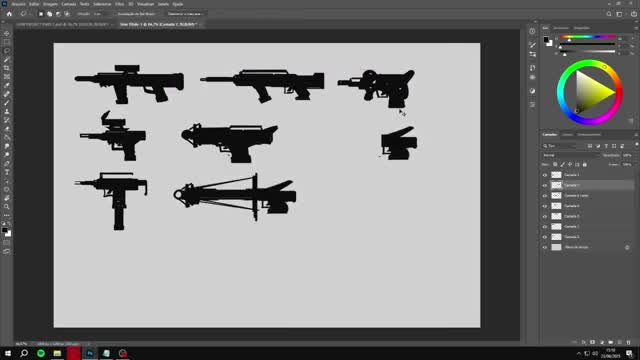Open Spotify from the taskbar

41,353
